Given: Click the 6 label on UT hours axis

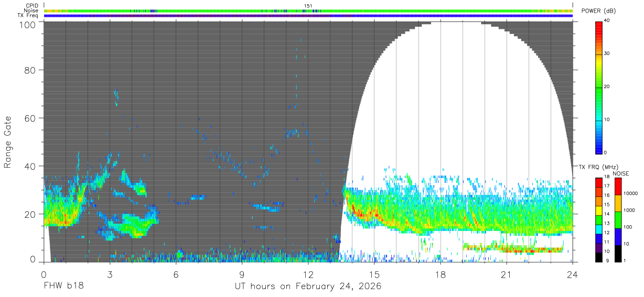Looking at the screenshot, I should [x=176, y=274].
